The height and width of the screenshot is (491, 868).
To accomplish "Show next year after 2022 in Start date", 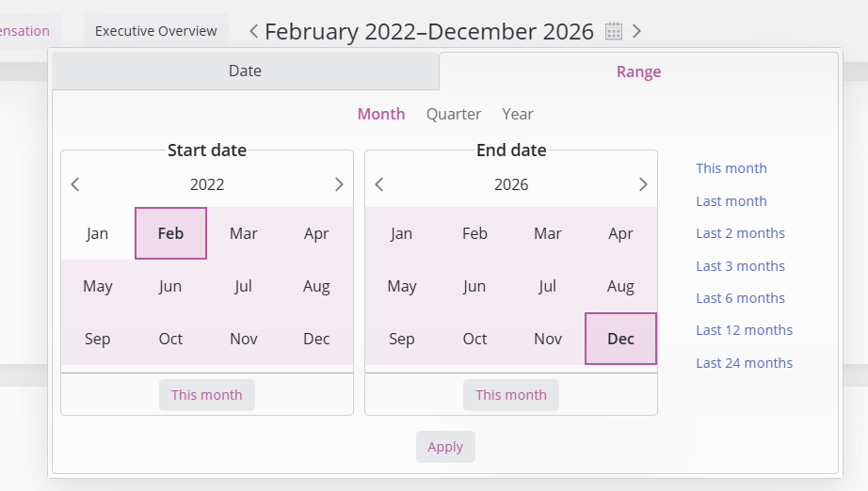I will point(339,184).
